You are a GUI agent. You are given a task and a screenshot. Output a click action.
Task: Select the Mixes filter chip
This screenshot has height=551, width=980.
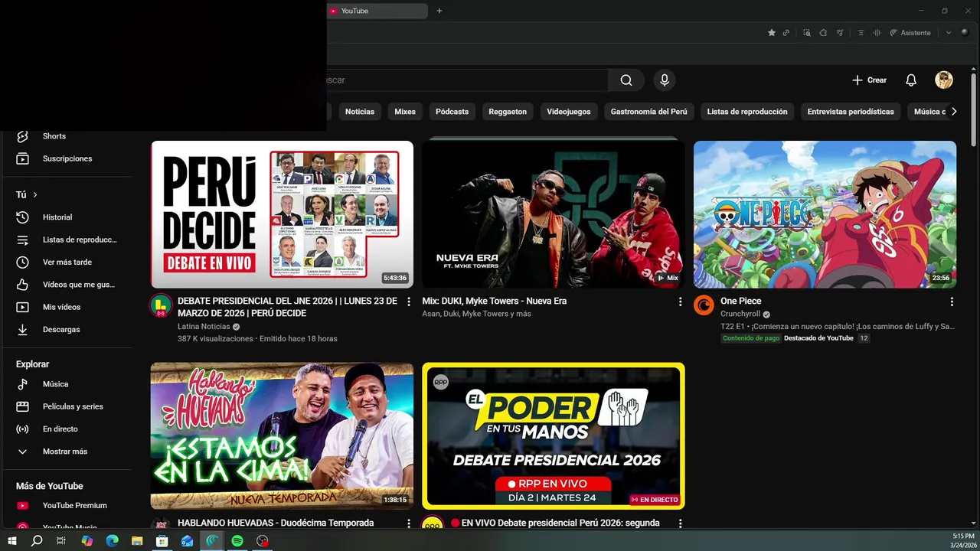405,112
